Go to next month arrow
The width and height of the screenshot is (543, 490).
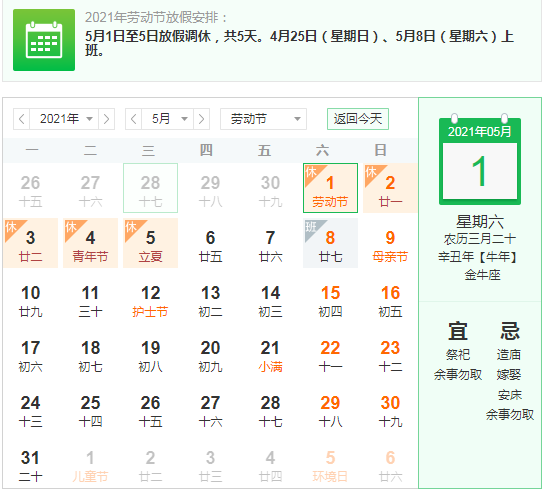pos(202,119)
